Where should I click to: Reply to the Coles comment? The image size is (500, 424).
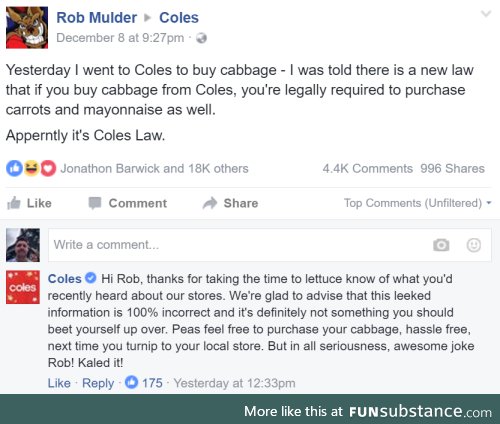tap(98, 383)
